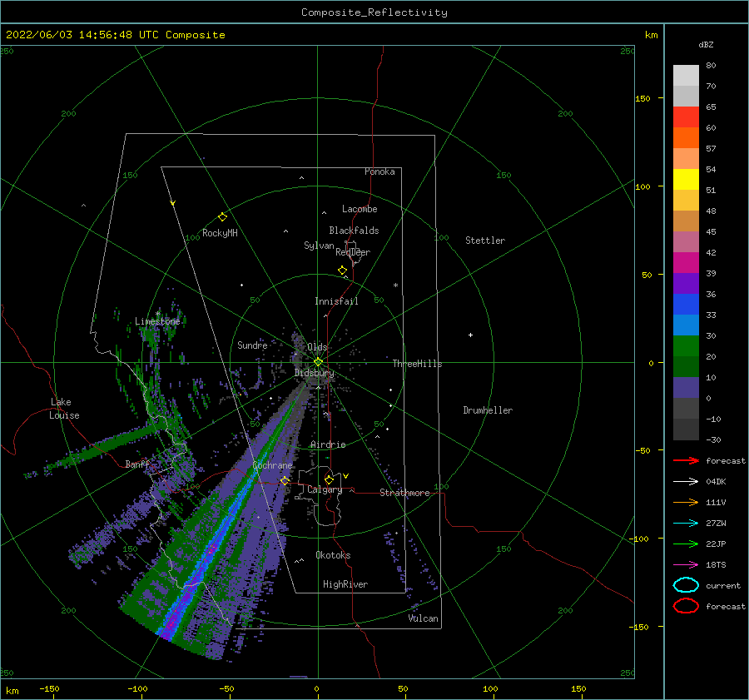Click the Ponoka label
749x700 pixels.
pos(379,171)
